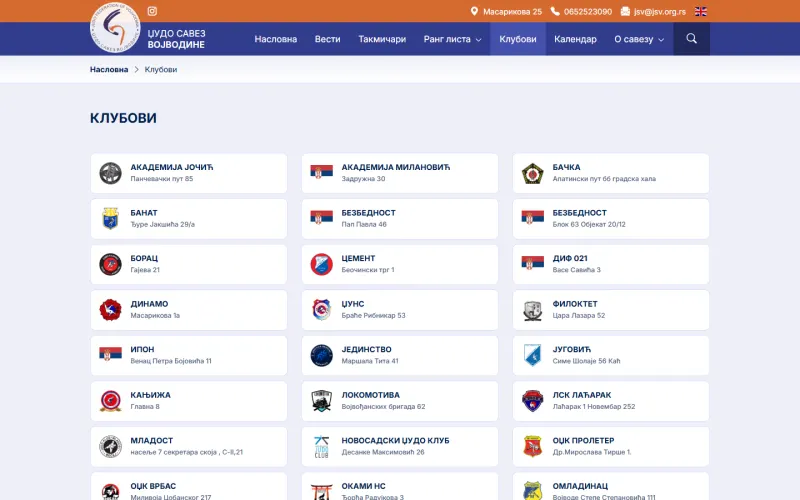Image resolution: width=800 pixels, height=500 pixels.
Task: Click the Цемент club logo
Action: (x=321, y=264)
